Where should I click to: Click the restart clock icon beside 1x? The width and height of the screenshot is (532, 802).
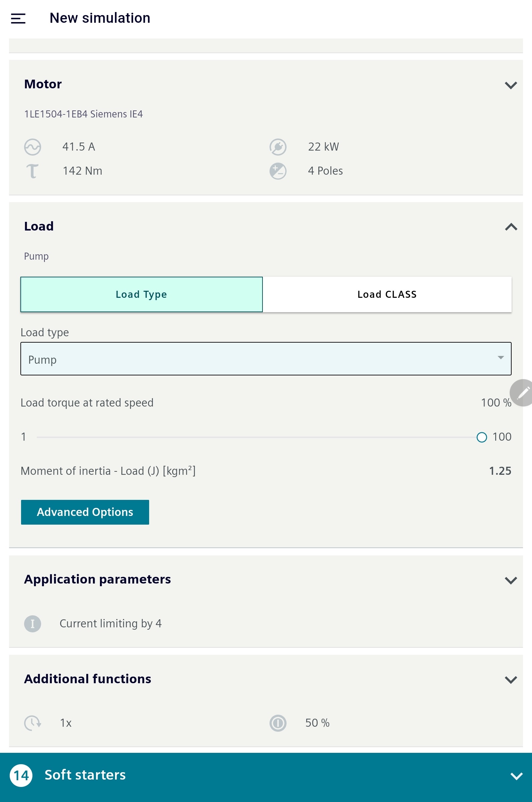(x=32, y=723)
